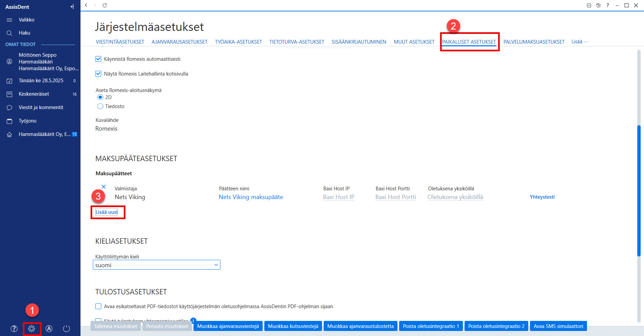Switch to Ajanvarausasetukset tab
Screen dimensions: 644x336
click(179, 42)
